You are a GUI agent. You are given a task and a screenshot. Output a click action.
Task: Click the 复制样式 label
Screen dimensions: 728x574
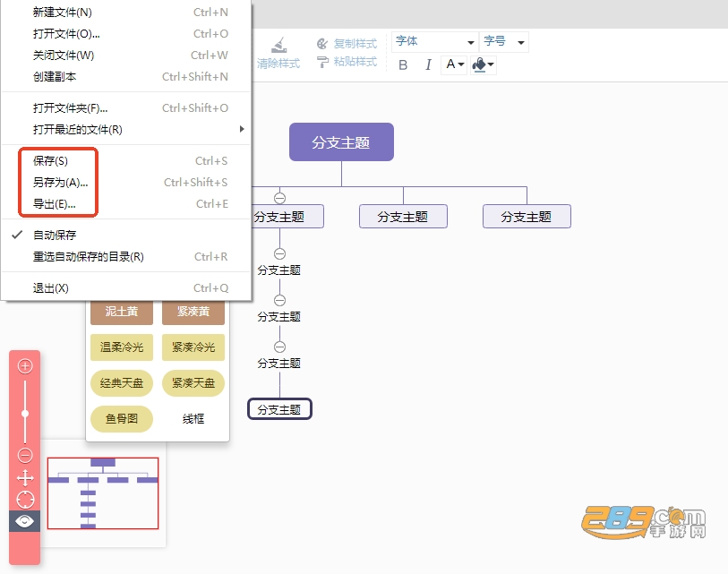click(355, 44)
